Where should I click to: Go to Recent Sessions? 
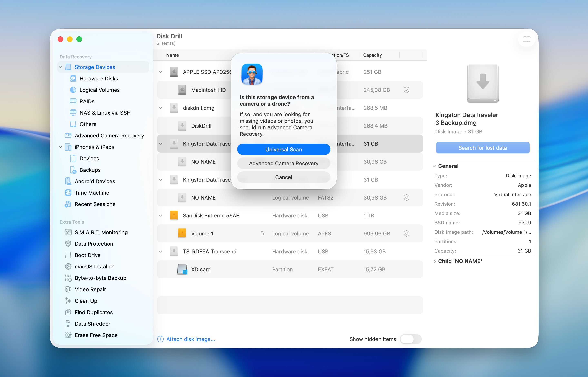tap(95, 204)
